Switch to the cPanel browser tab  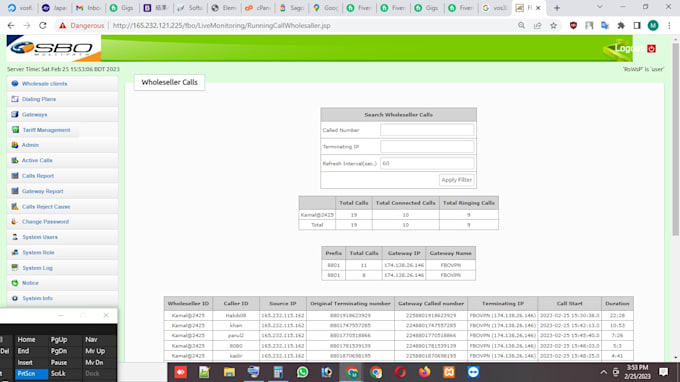pos(258,8)
